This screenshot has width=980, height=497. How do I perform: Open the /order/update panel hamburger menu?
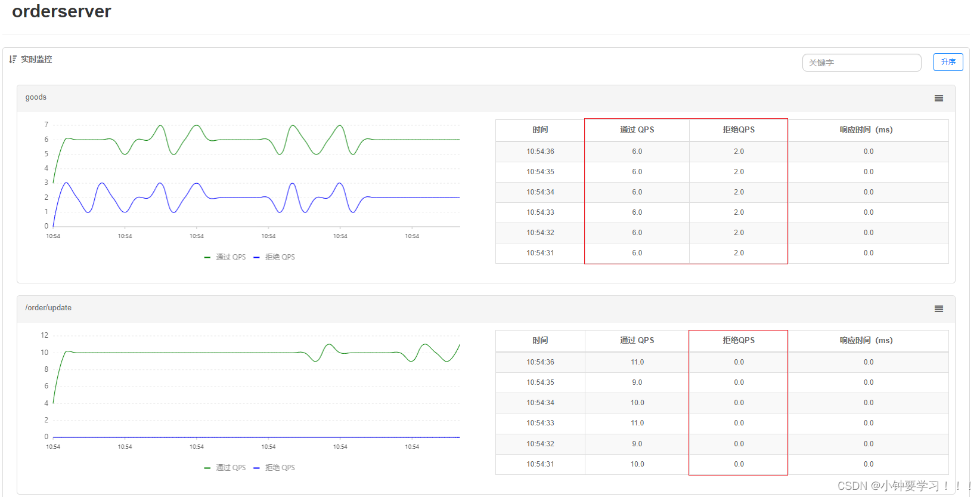(939, 309)
